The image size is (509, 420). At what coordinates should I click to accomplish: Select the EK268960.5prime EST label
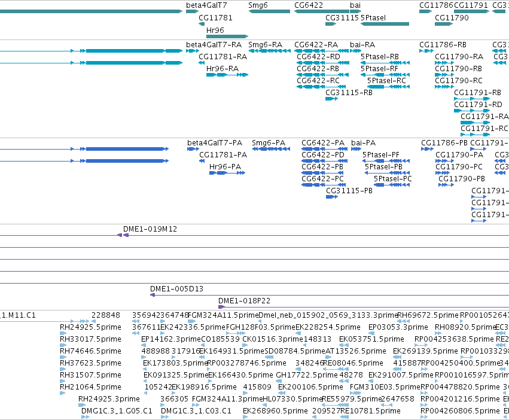coord(275,411)
